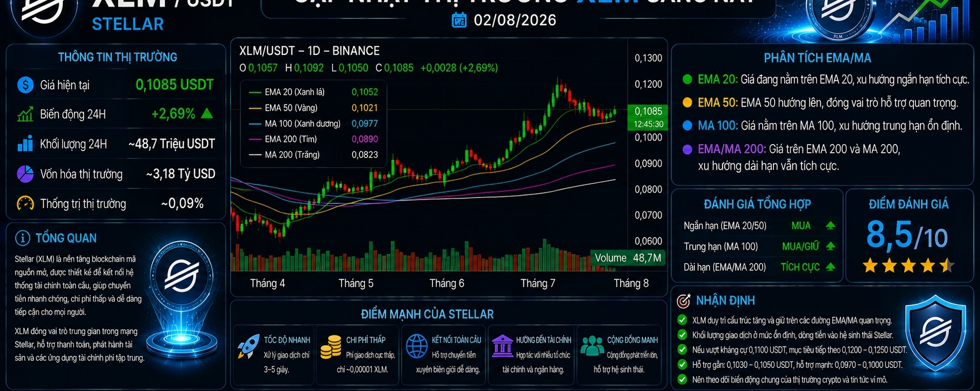980x391 pixels.
Task: Click the 'Tháng 6' label on the time axis
Action: point(446,283)
